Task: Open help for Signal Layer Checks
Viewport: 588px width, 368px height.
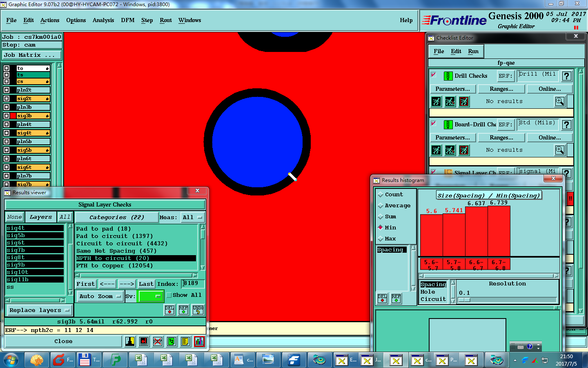Action: point(566,173)
